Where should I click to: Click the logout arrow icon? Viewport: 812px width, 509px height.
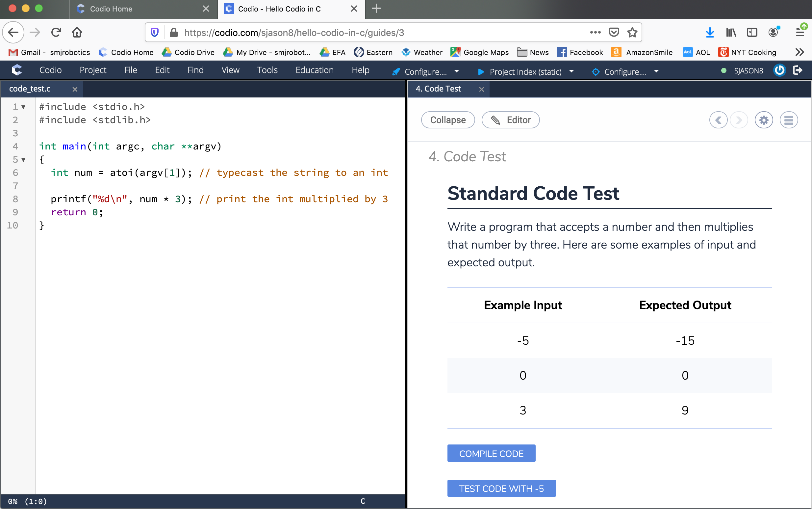click(x=798, y=70)
